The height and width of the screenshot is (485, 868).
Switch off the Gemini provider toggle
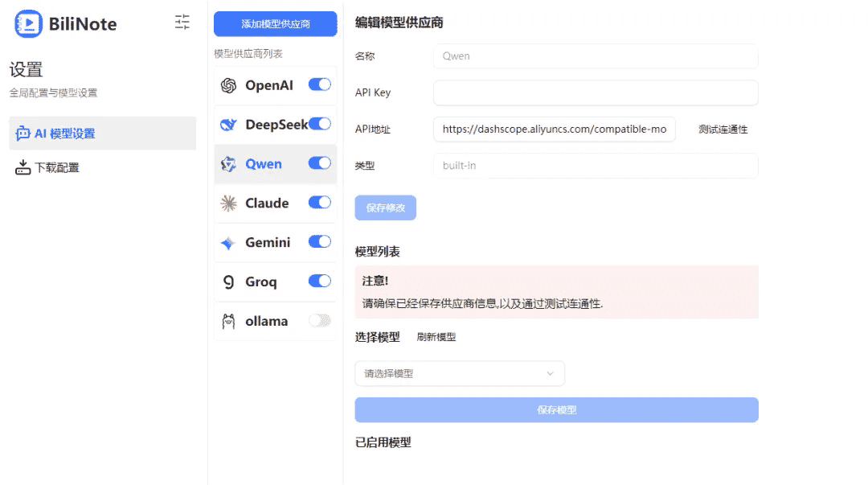tap(319, 242)
